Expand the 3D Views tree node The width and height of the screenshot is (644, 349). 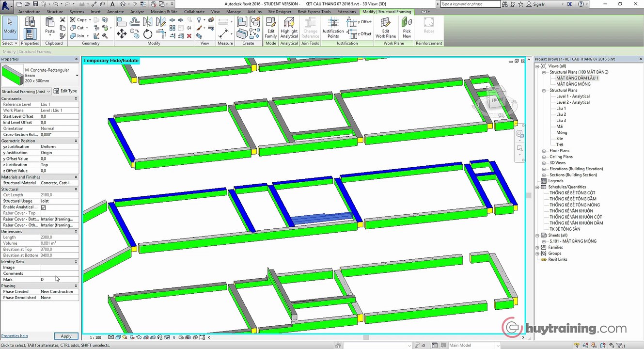(x=544, y=163)
